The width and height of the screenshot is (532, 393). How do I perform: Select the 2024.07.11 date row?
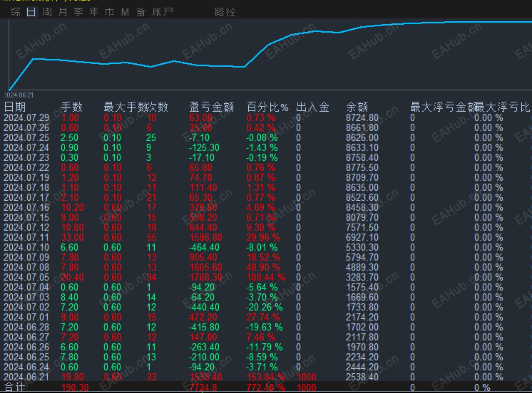tap(26, 237)
